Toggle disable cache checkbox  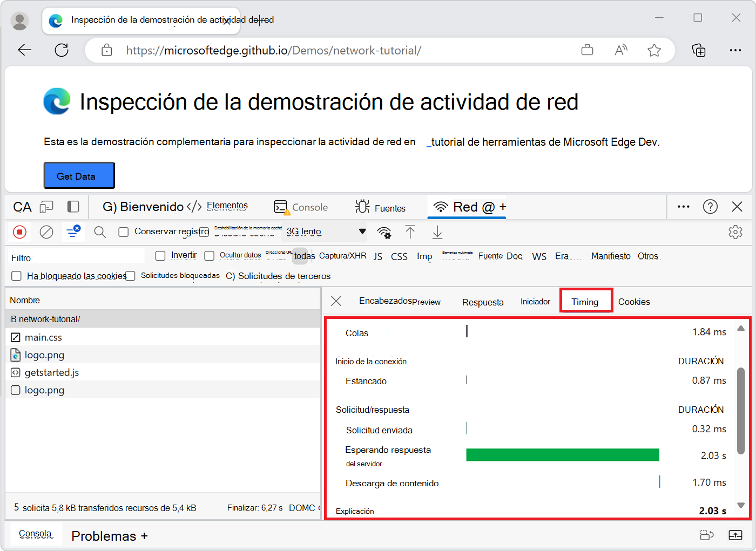pos(204,232)
